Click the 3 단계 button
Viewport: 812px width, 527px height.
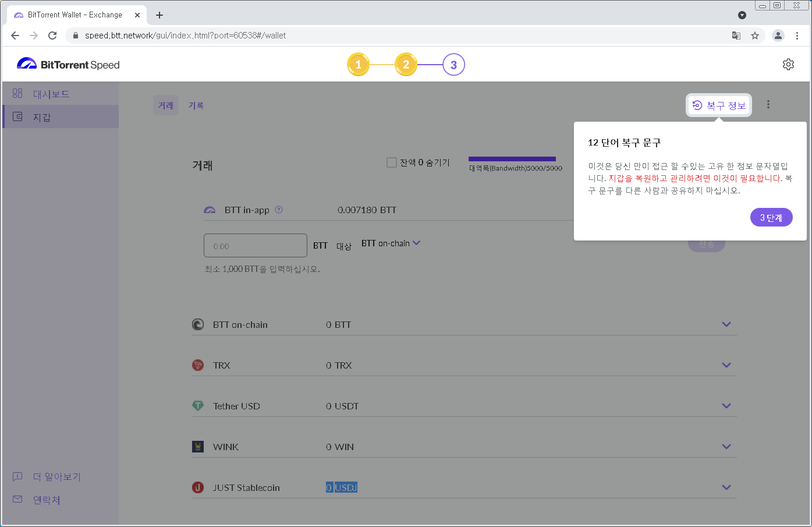coord(771,217)
